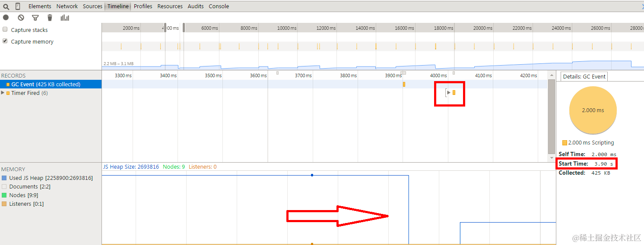Expand the Timer Fired record
Screen dimensions: 644x245
tap(3, 93)
